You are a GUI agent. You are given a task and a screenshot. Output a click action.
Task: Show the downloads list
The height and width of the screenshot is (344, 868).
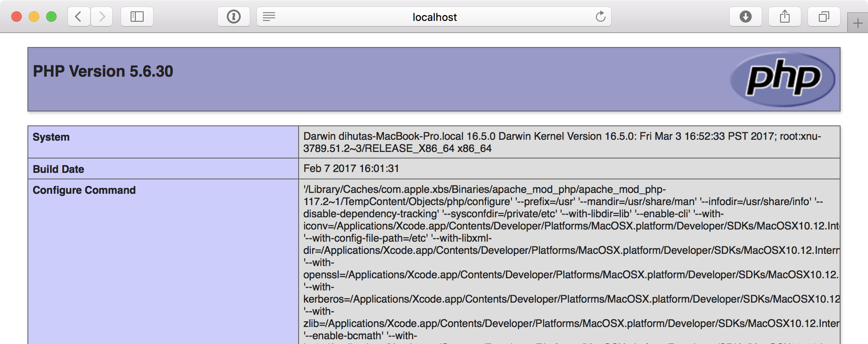(746, 17)
